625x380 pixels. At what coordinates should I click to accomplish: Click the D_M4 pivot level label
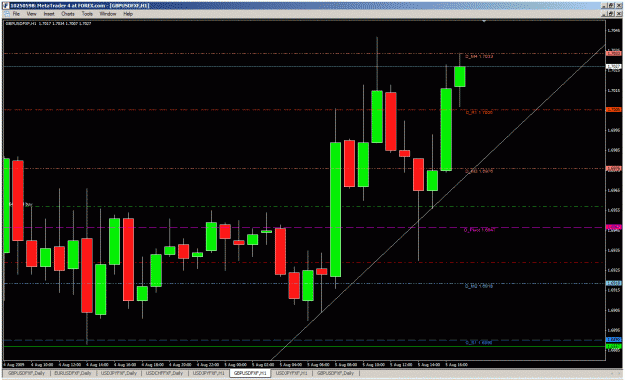[x=479, y=57]
